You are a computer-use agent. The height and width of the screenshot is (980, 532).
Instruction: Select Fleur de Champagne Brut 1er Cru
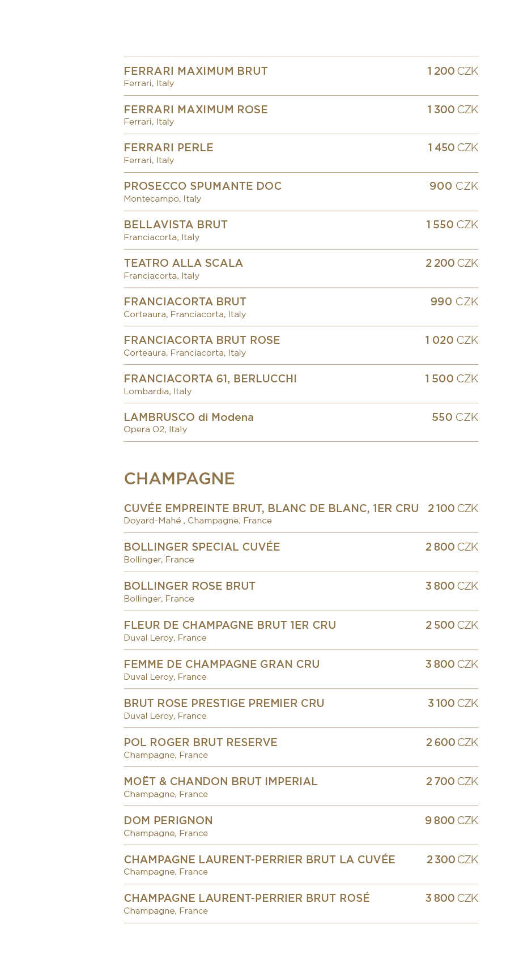tap(301, 630)
